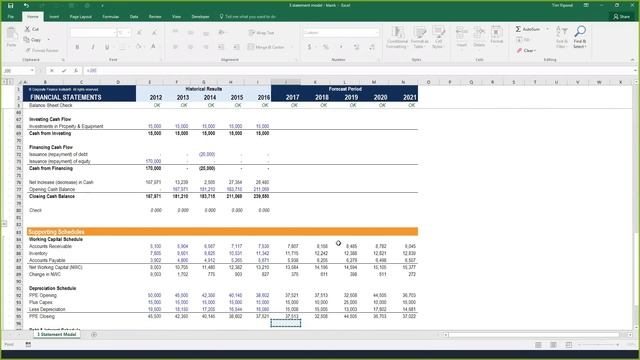Image resolution: width=640 pixels, height=360 pixels.
Task: Undo the last action
Action: pos(26,5)
